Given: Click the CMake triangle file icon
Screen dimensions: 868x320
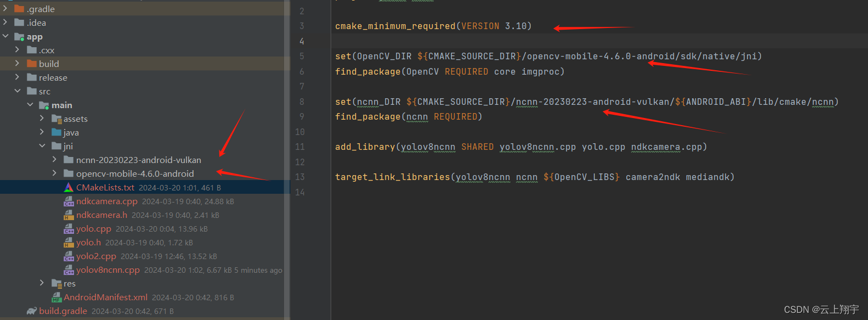Looking at the screenshot, I should pos(69,187).
